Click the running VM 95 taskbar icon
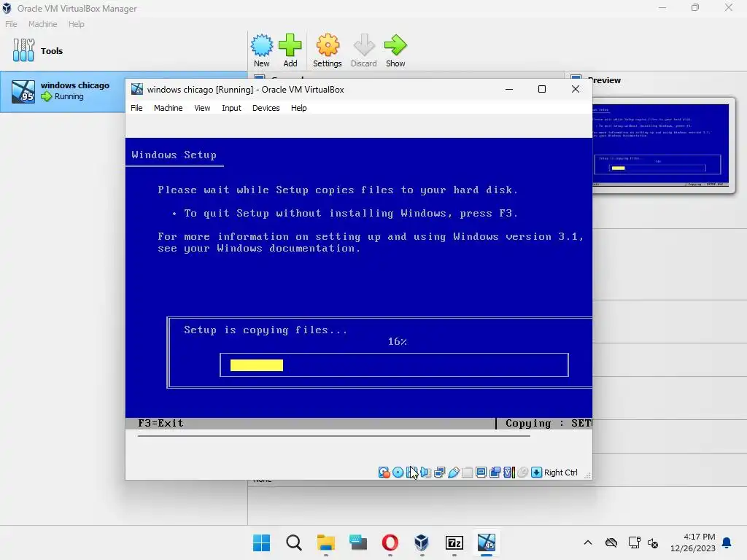Viewport: 747px width, 560px height. click(x=487, y=542)
